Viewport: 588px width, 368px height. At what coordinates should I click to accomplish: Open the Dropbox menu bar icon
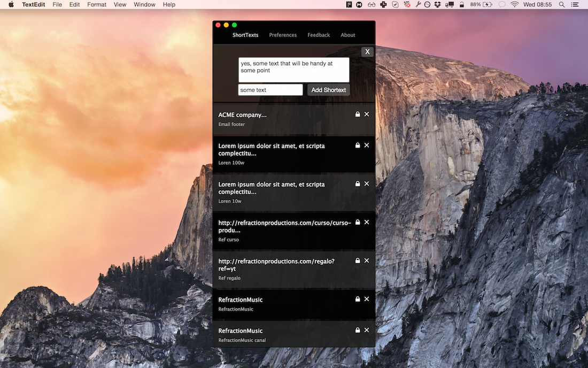coord(437,4)
